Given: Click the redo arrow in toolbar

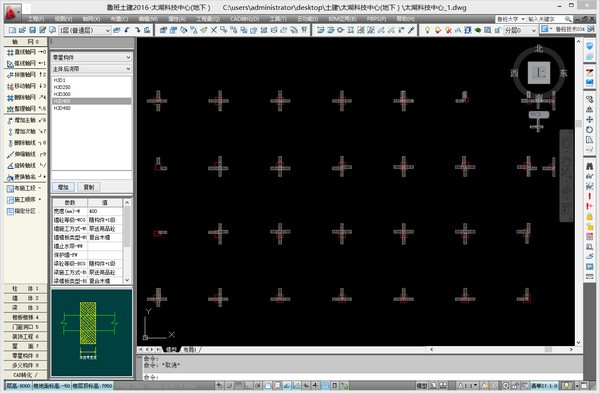Looking at the screenshot, I should [137, 30].
